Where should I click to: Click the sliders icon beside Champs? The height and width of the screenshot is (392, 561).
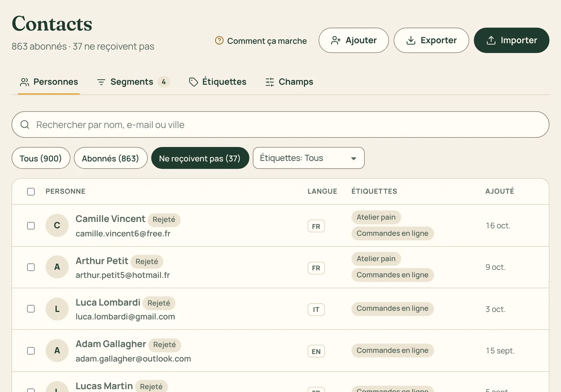pyautogui.click(x=270, y=82)
